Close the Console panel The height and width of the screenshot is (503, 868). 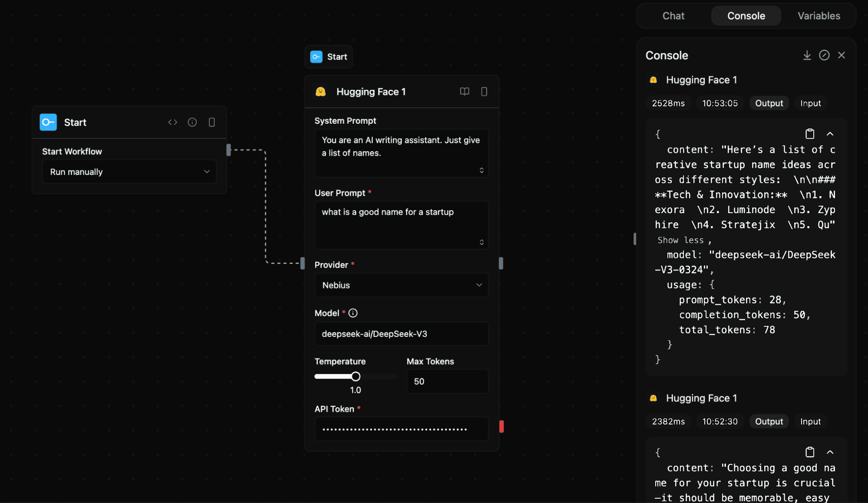point(842,55)
